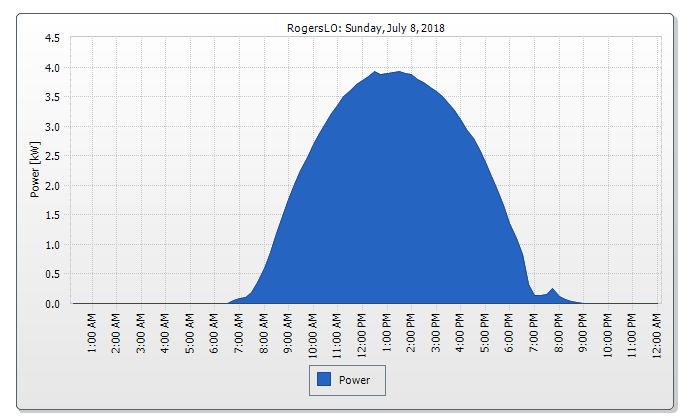690x416 pixels.
Task: Click the 5:00 PM time label
Action: click(x=484, y=333)
